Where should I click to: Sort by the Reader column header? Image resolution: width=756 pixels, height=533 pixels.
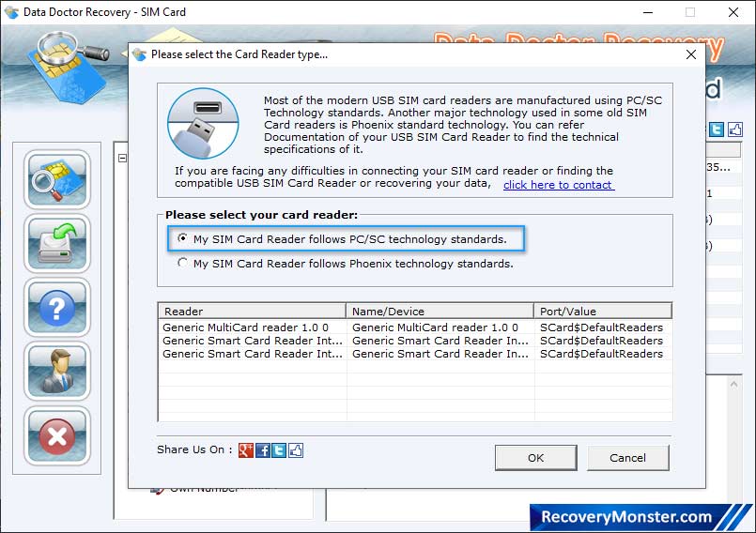pyautogui.click(x=253, y=311)
